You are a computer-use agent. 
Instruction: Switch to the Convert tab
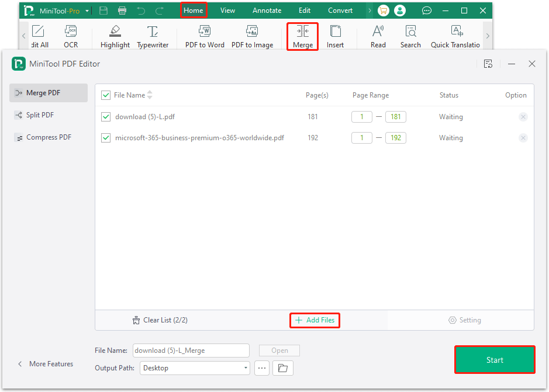tap(340, 11)
